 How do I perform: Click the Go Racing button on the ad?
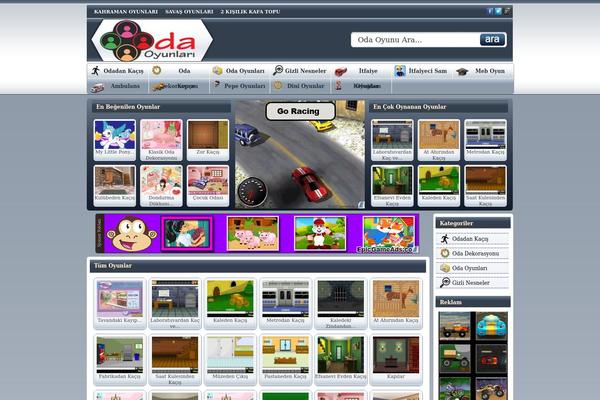(x=300, y=111)
